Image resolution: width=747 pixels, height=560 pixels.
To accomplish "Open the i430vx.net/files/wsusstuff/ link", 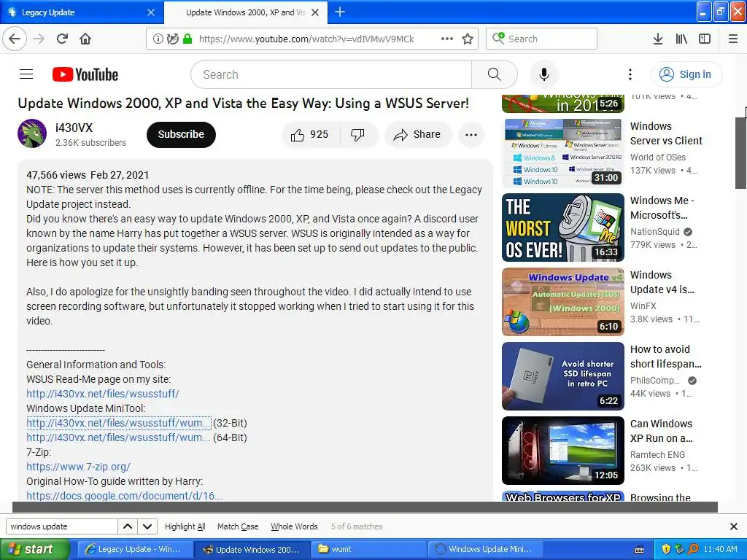I will [102, 394].
